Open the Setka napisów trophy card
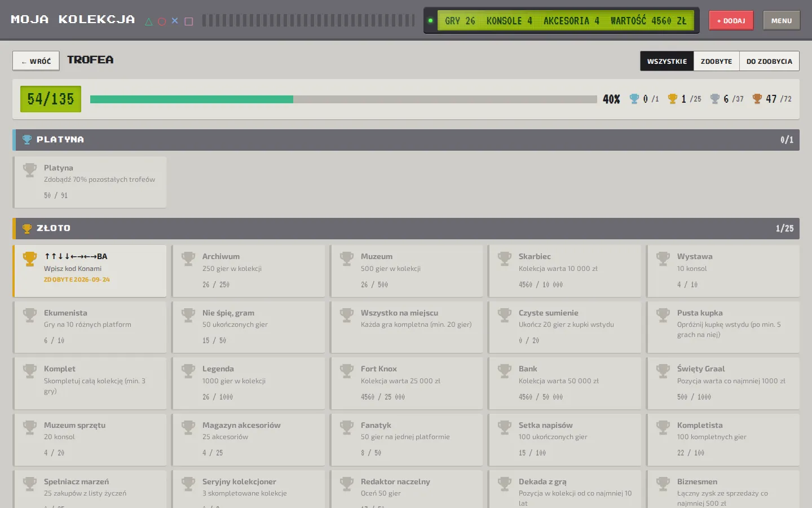Image resolution: width=812 pixels, height=508 pixels. (x=564, y=440)
